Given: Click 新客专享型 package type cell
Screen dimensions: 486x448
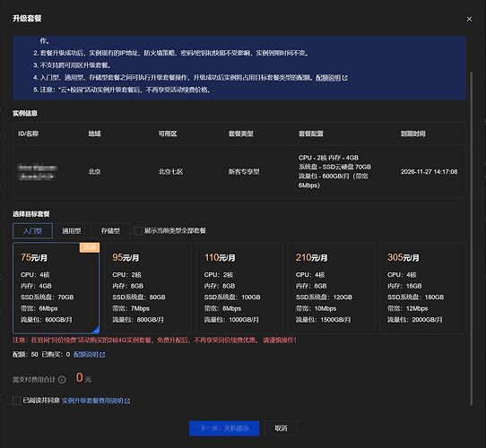Looking at the screenshot, I should [x=244, y=172].
